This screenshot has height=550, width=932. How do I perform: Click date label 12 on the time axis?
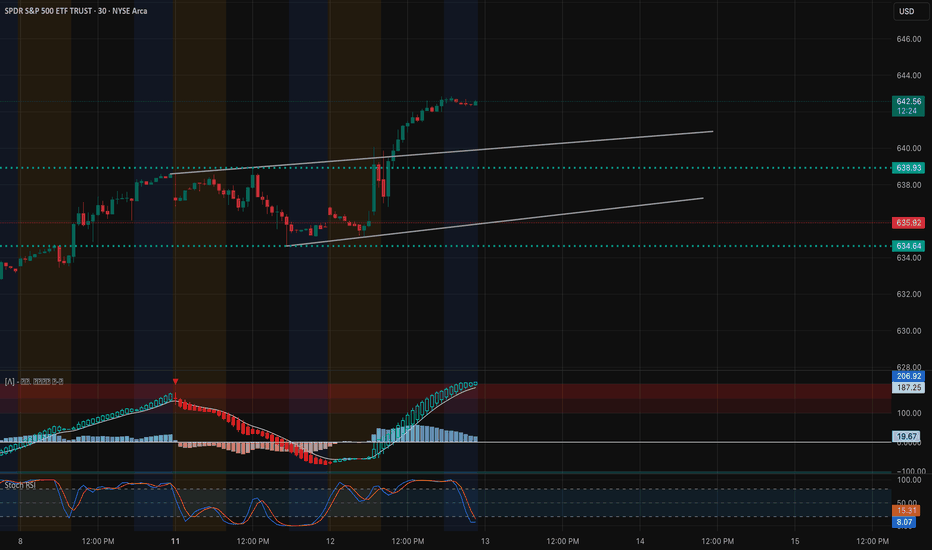[330, 541]
